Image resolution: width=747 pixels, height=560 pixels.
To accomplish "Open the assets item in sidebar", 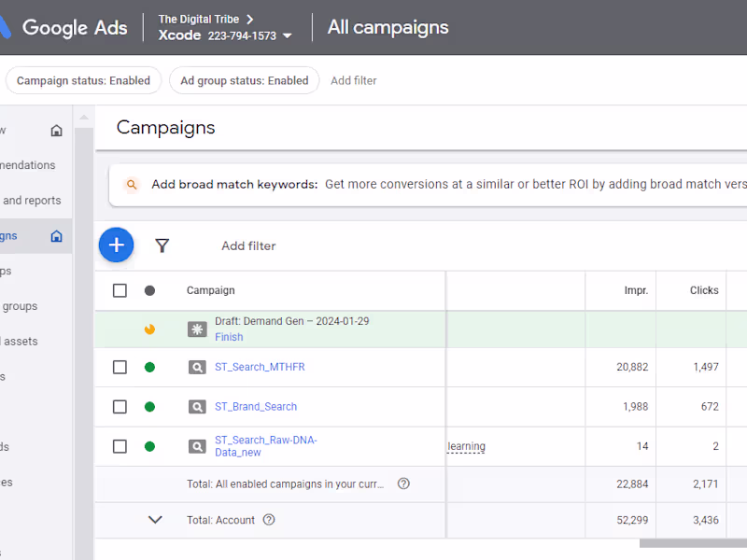I will [x=20, y=342].
